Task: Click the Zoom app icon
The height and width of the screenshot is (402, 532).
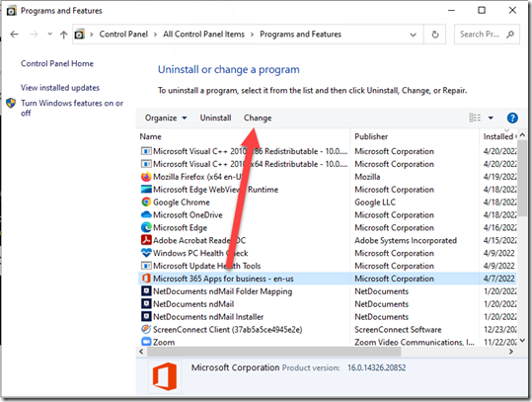Action: coord(146,341)
